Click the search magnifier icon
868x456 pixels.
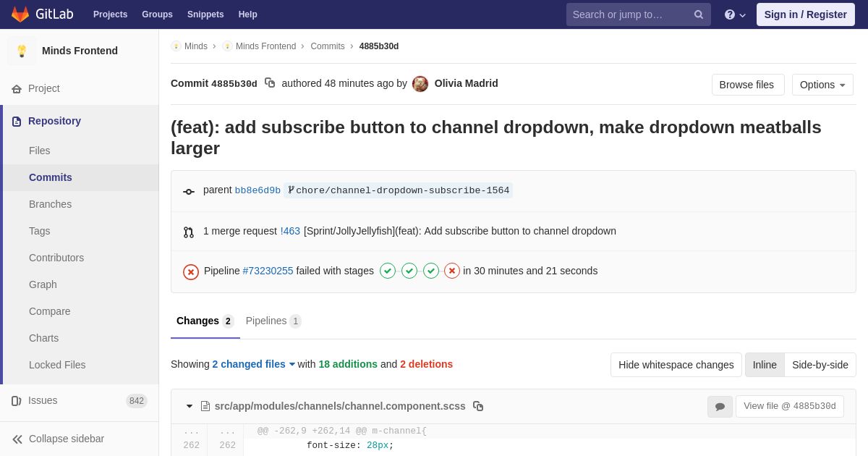click(699, 14)
